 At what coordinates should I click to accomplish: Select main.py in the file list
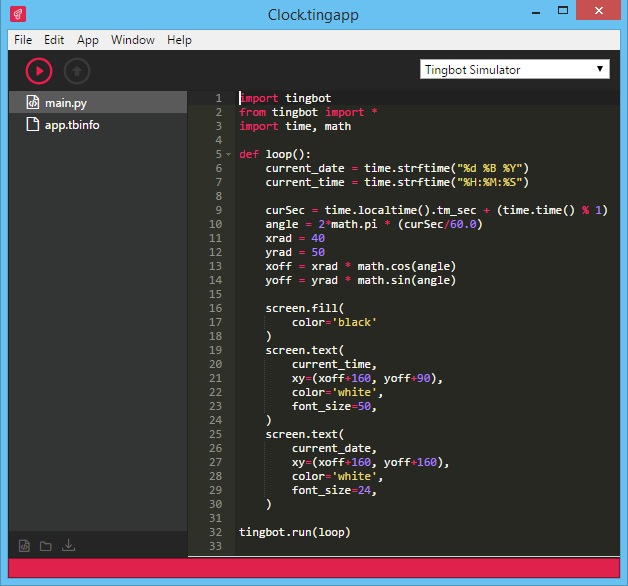pos(98,103)
